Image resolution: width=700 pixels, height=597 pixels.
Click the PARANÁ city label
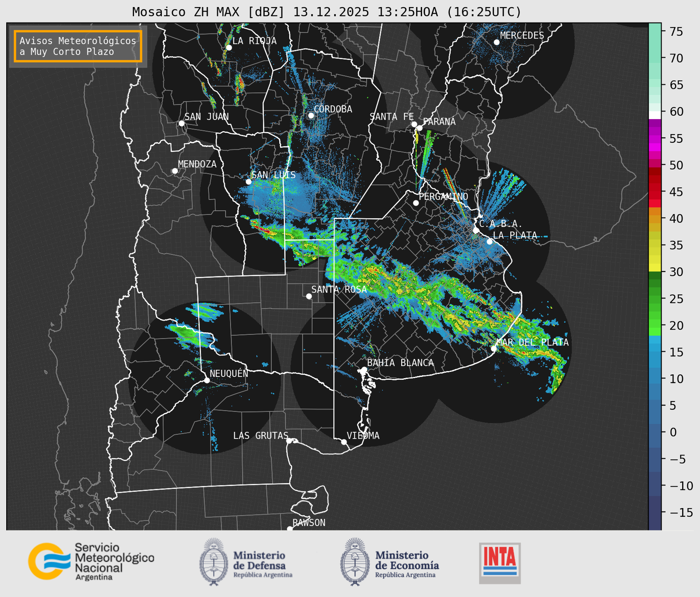pyautogui.click(x=439, y=122)
